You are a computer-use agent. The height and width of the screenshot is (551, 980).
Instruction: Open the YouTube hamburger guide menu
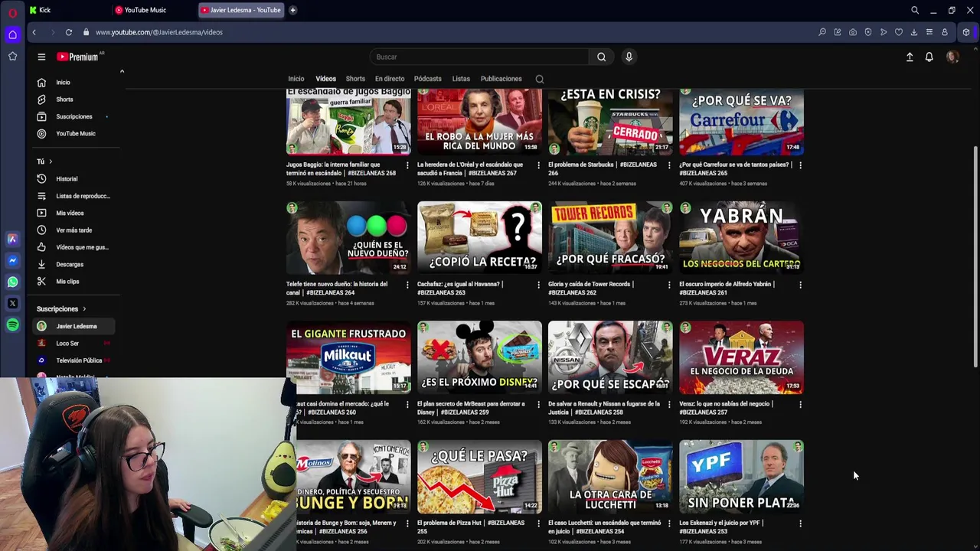point(41,57)
